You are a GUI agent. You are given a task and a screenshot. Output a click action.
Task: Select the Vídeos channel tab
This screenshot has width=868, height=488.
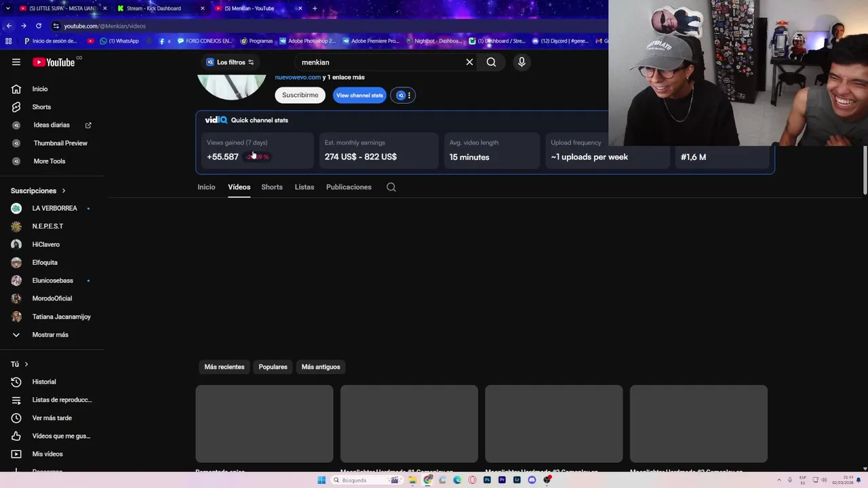coord(239,187)
